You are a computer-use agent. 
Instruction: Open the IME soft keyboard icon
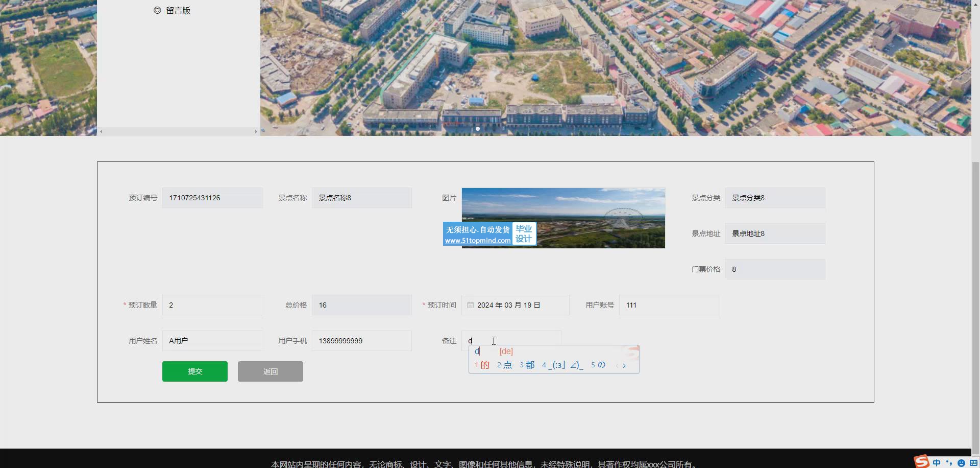[973, 463]
